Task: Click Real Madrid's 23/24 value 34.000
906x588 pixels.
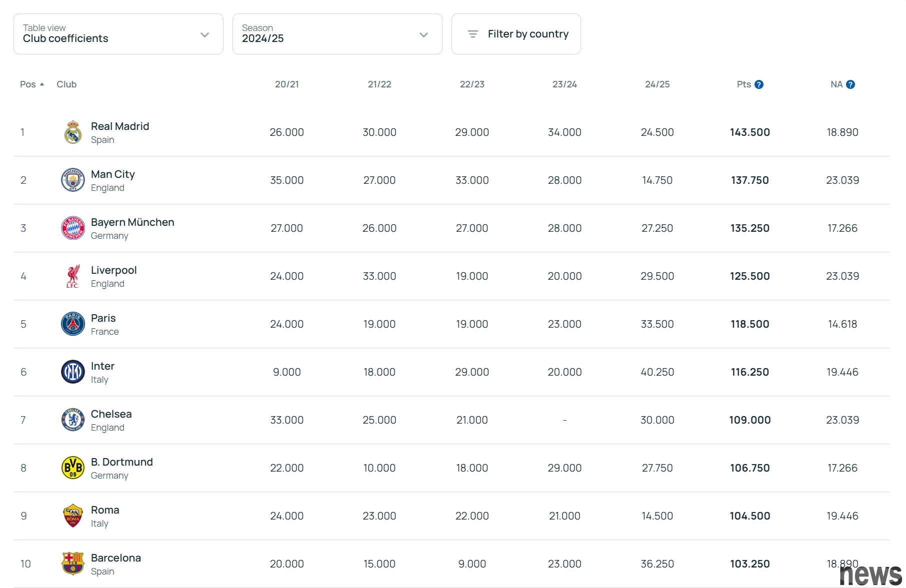Action: 564,132
